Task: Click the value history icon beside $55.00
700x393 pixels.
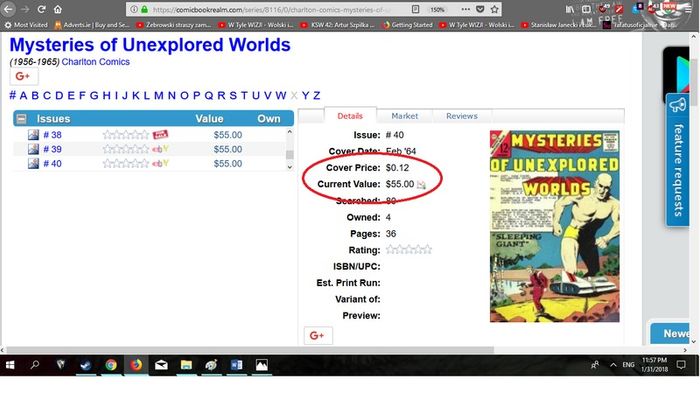Action: click(x=421, y=184)
